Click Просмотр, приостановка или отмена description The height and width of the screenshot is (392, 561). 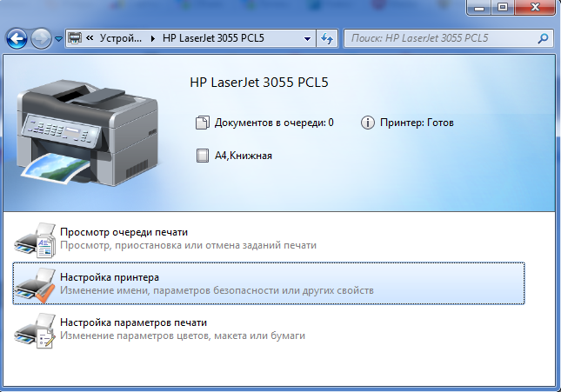pyautogui.click(x=188, y=245)
